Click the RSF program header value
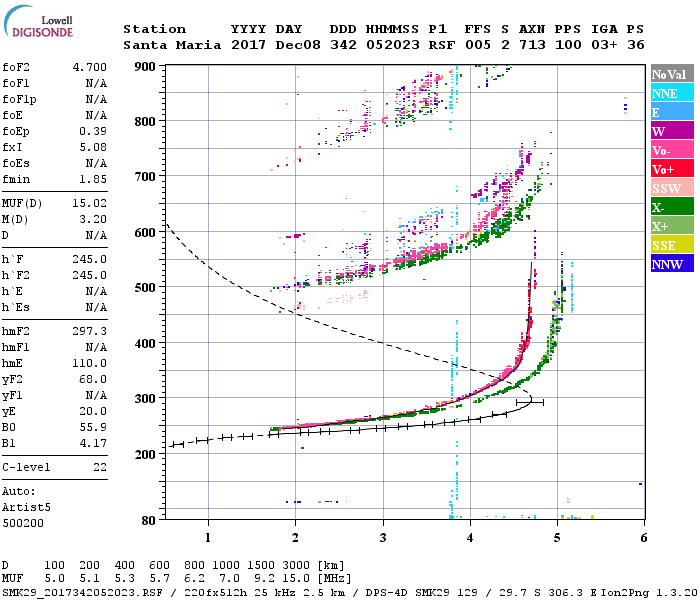 [442, 45]
